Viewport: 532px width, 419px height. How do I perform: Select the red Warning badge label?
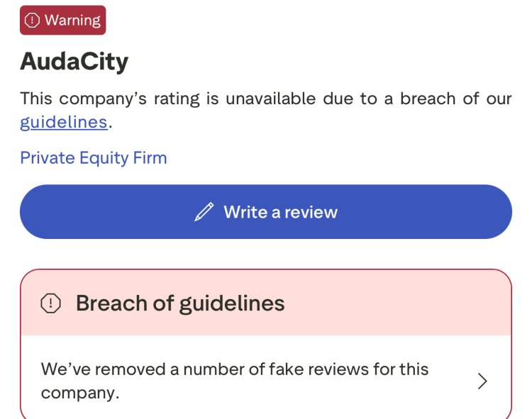coord(62,20)
